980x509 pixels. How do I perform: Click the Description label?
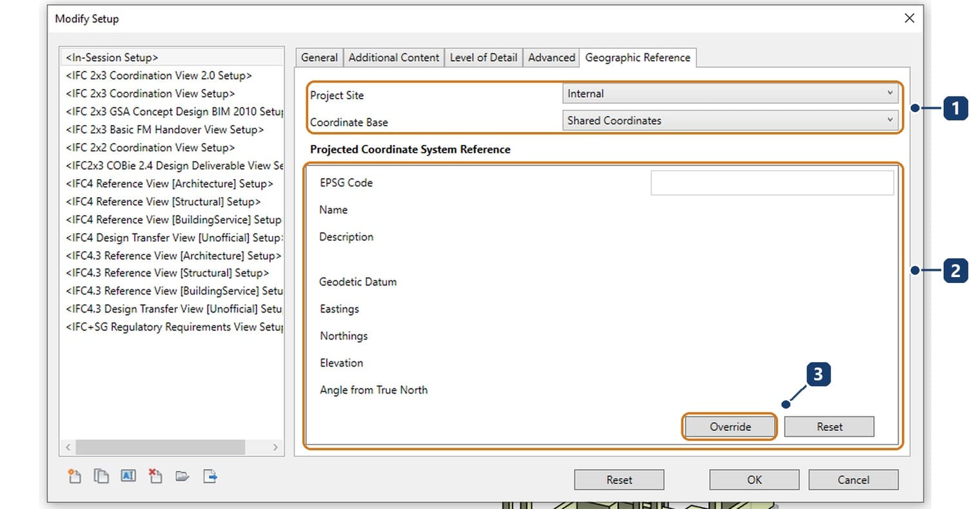click(x=346, y=237)
